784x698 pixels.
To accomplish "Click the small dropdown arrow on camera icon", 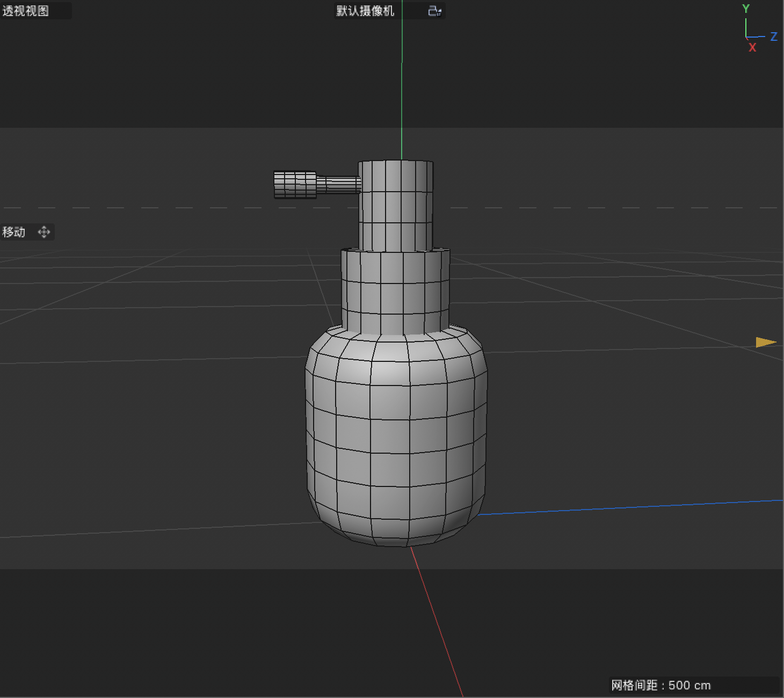I will (x=439, y=12).
